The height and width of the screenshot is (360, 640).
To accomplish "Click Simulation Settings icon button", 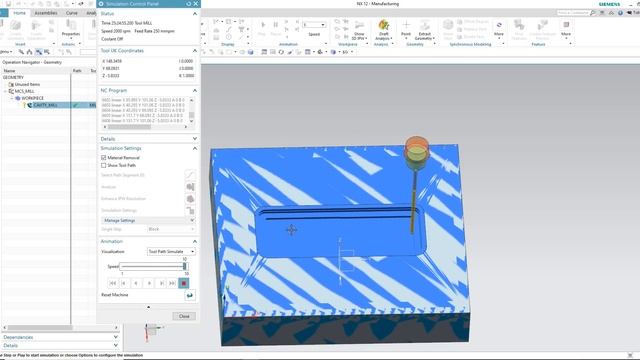I will (x=190, y=211).
